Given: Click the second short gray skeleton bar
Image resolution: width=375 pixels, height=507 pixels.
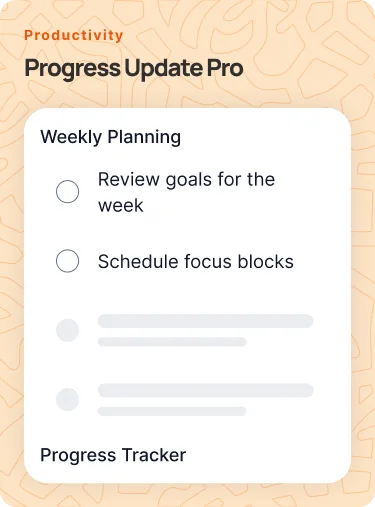Looking at the screenshot, I should click(172, 411).
